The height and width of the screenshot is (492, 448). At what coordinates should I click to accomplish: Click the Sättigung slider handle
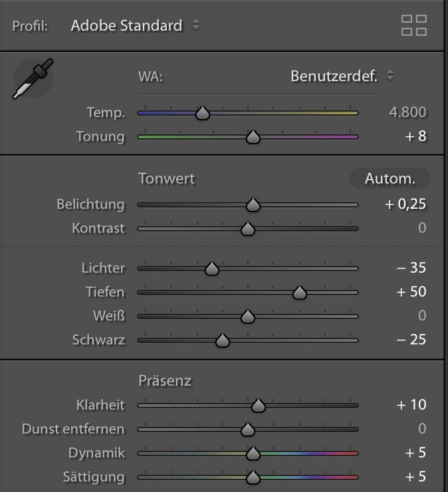253,477
